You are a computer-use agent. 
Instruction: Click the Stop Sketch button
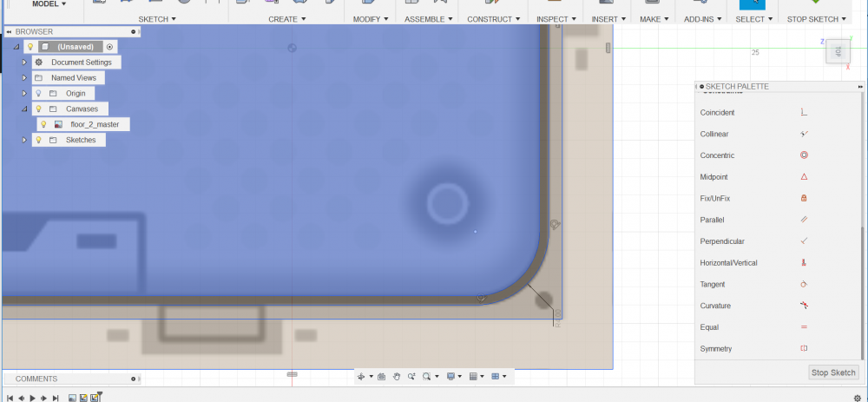click(x=833, y=372)
